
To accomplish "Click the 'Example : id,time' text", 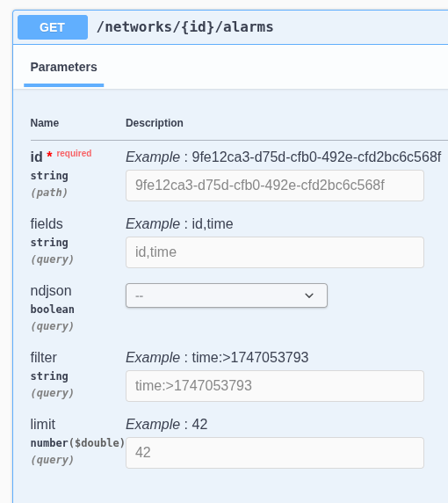I will 179,223.
